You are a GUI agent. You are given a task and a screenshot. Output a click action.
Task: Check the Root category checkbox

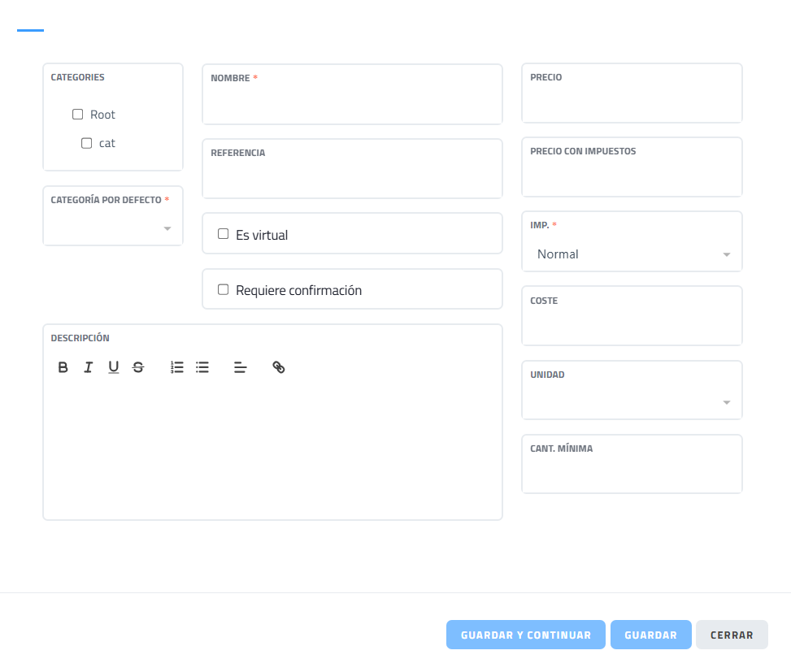(78, 115)
